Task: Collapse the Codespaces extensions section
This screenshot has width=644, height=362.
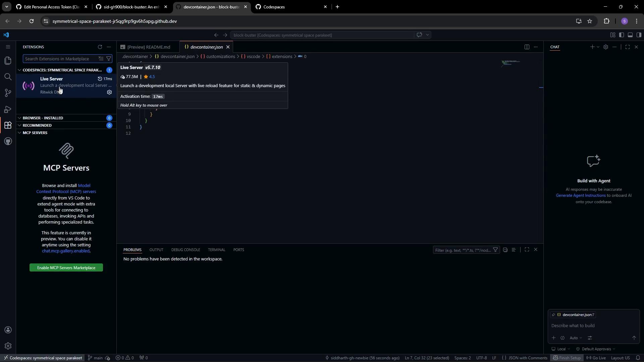Action: tap(19, 70)
